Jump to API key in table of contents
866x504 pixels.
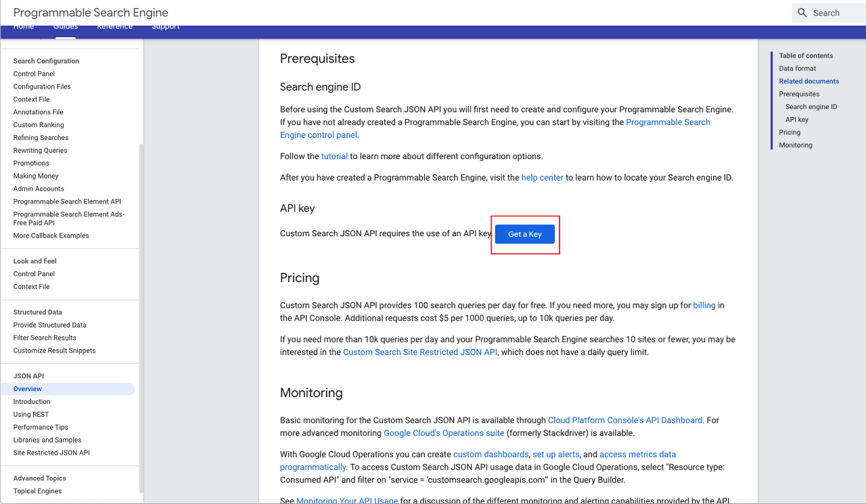(797, 120)
